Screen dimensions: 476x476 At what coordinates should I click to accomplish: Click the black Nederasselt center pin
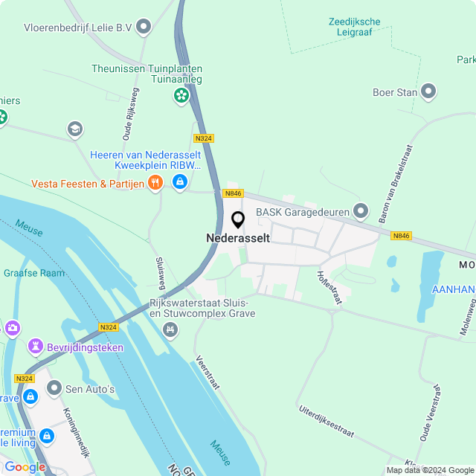pos(238,220)
